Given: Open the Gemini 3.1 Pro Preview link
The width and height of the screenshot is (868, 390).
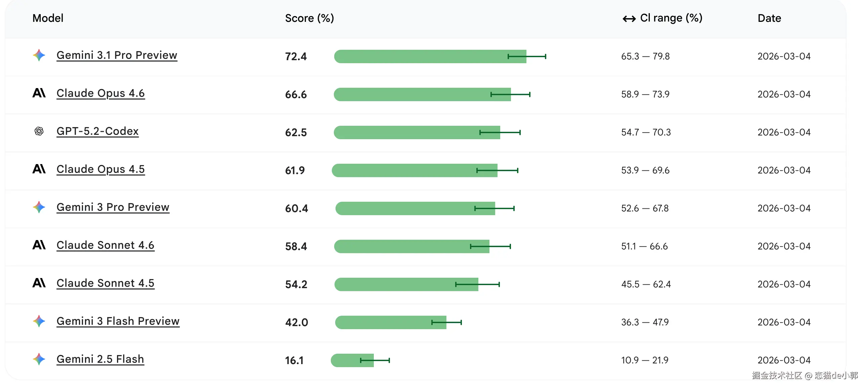Looking at the screenshot, I should 117,55.
